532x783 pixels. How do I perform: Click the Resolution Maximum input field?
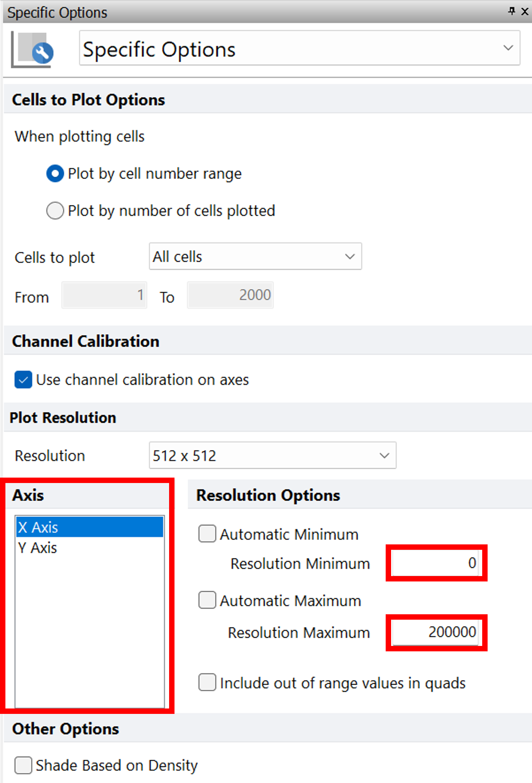click(x=435, y=632)
